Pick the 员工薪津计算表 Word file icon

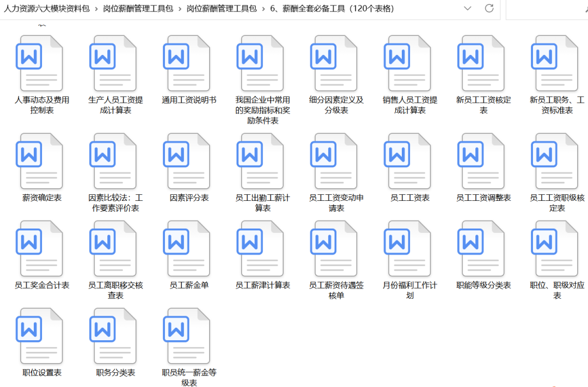point(260,248)
